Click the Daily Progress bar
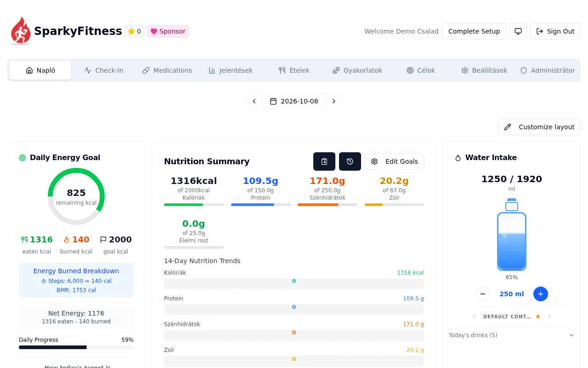 point(76,347)
